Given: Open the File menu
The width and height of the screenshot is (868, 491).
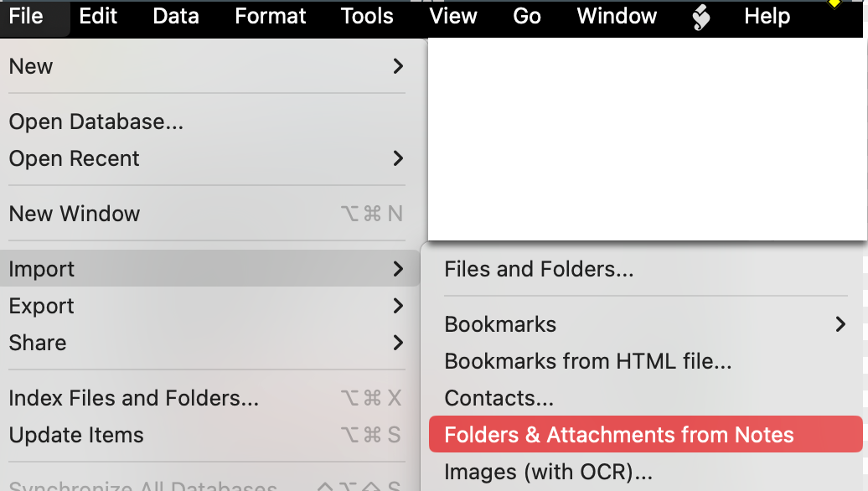Looking at the screenshot, I should tap(26, 16).
